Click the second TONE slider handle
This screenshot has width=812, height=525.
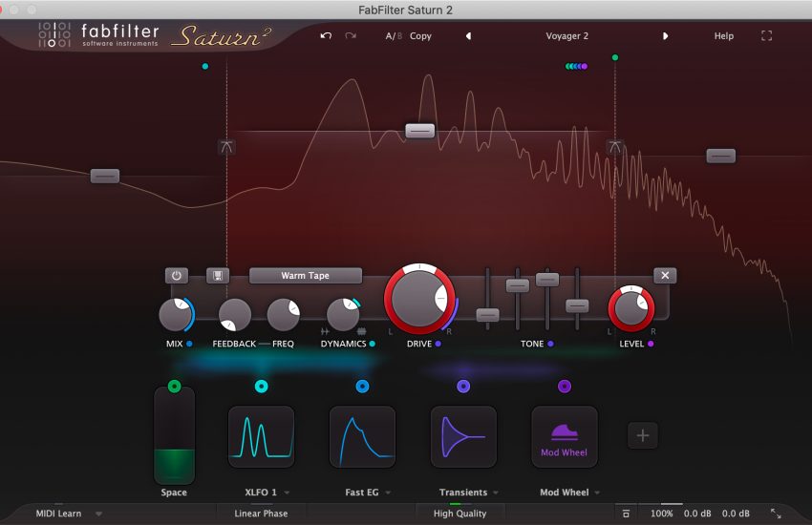[x=518, y=285]
